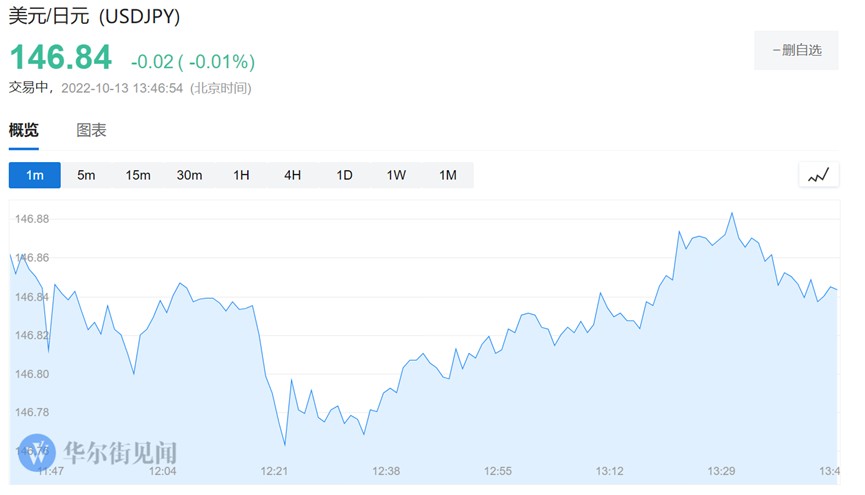Show the 1D daily chart
This screenshot has width=865, height=495.
[344, 175]
